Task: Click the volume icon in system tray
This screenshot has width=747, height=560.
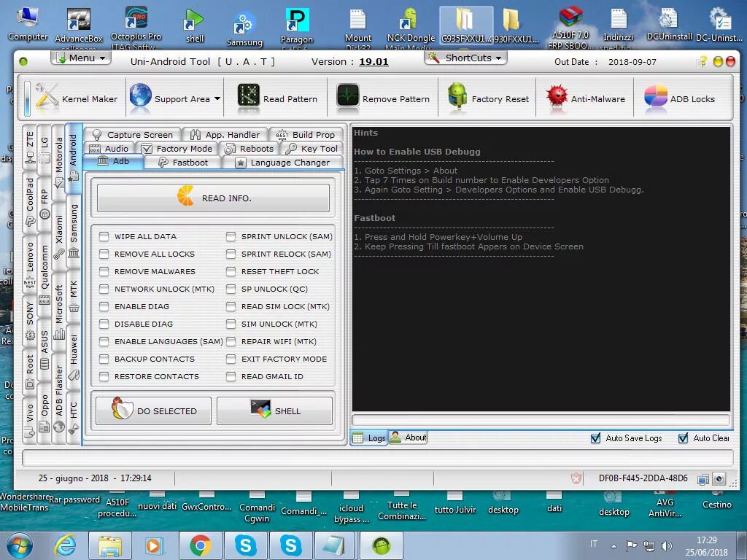Action: (x=667, y=545)
